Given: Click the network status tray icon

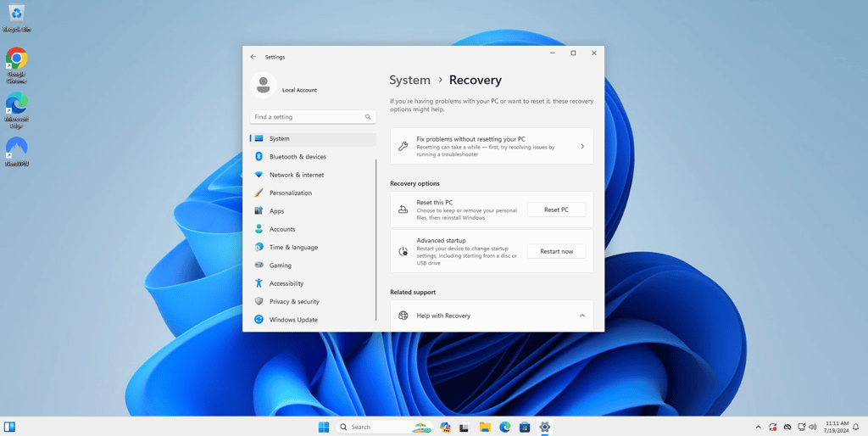Looking at the screenshot, I should [801, 428].
